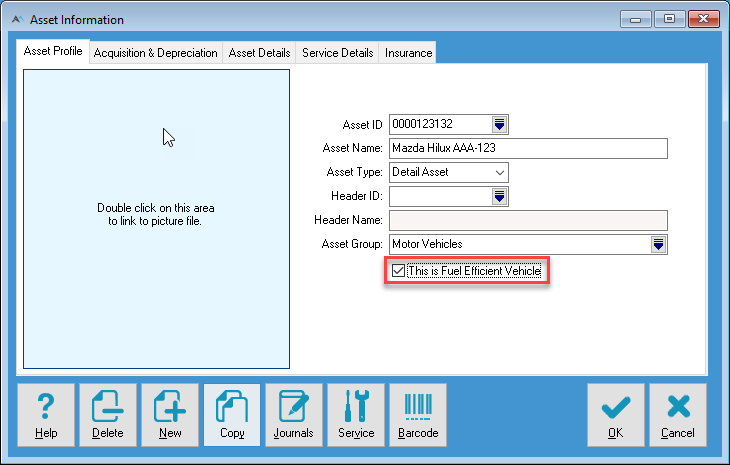730x465 pixels.
Task: Open Help with the question mark icon
Action: 46,415
